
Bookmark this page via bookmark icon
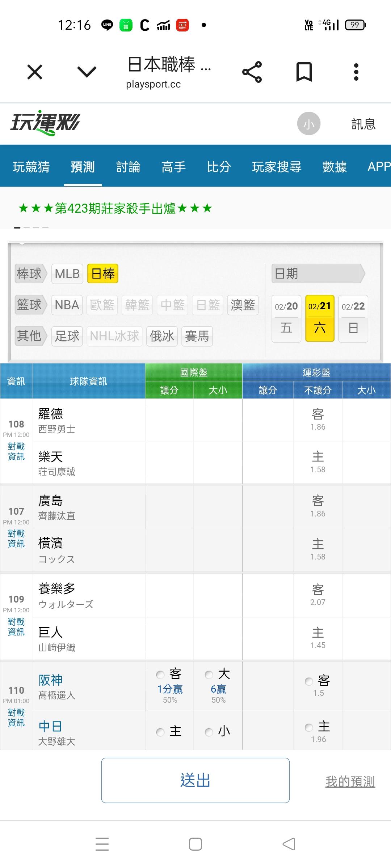pos(304,72)
